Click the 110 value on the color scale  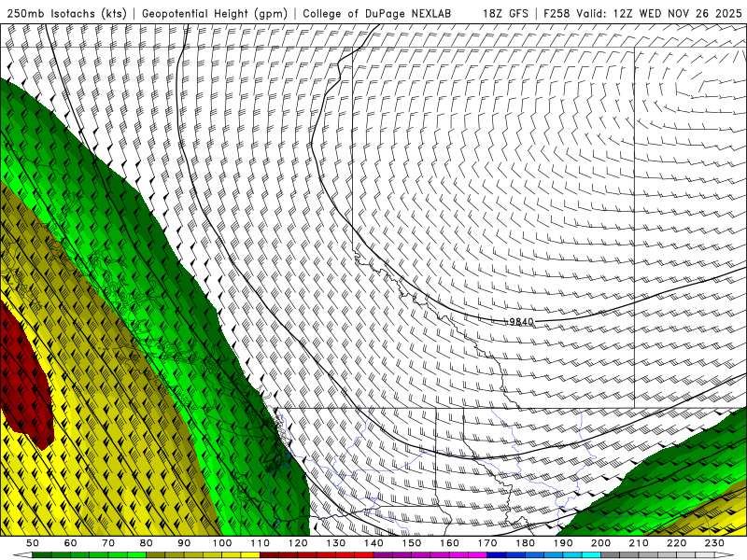click(x=261, y=543)
